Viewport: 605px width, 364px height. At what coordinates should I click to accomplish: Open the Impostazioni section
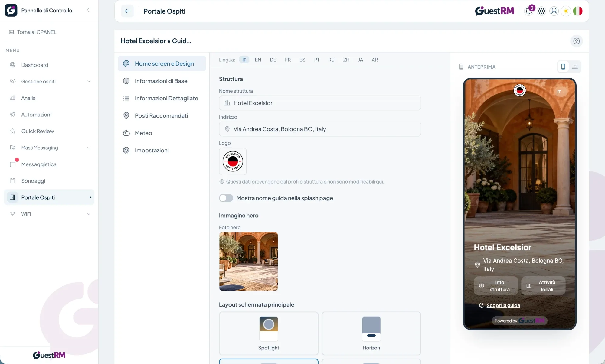coord(162,150)
